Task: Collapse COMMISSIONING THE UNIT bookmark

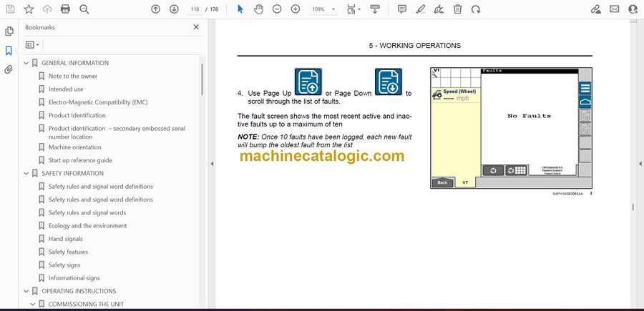Action: click(33, 305)
